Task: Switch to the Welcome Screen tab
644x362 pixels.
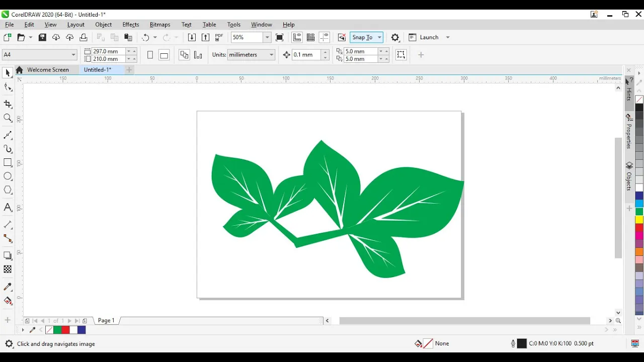Action: coord(48,70)
